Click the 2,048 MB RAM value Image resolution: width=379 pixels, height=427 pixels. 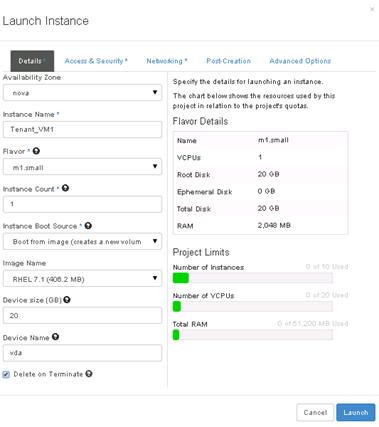(x=274, y=226)
